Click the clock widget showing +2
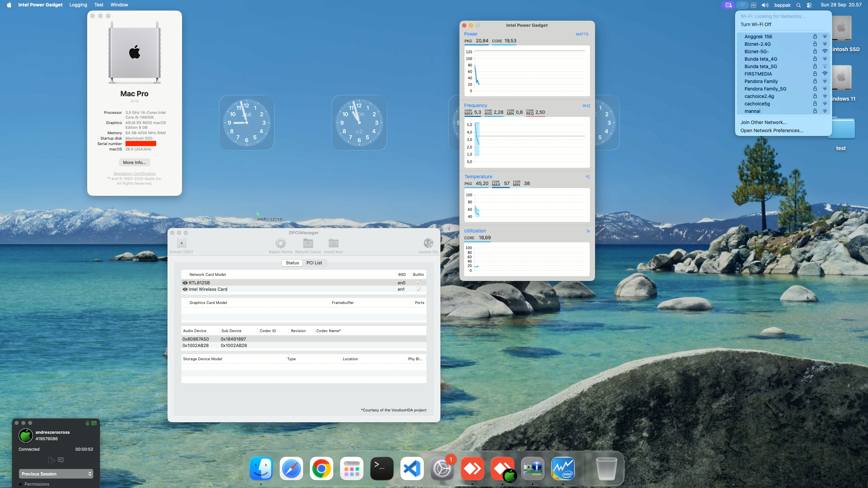Image resolution: width=868 pixels, height=488 pixels. click(359, 123)
